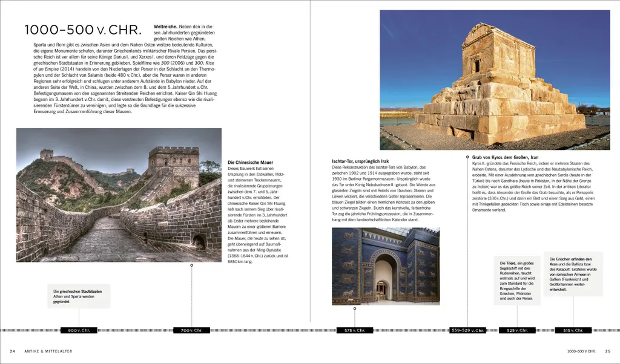Click the note box 'Die Griechen erfinden den Kran'
Viewport: 620px width, 364px height.
click(x=573, y=274)
